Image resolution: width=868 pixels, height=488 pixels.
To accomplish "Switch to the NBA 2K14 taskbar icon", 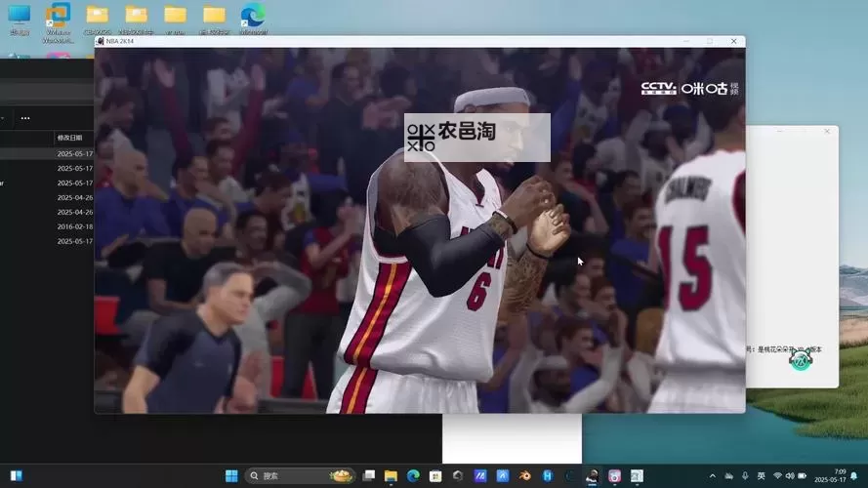I will [x=592, y=476].
